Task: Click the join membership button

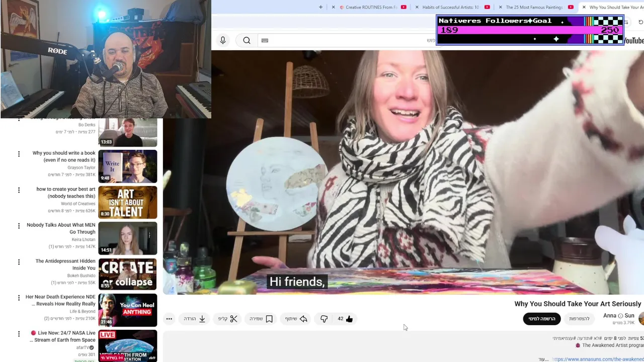Action: [x=579, y=319]
